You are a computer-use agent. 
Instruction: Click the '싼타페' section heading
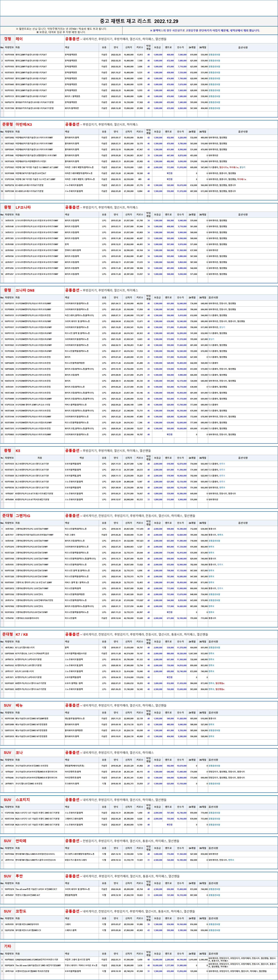pyautogui.click(x=21, y=841)
